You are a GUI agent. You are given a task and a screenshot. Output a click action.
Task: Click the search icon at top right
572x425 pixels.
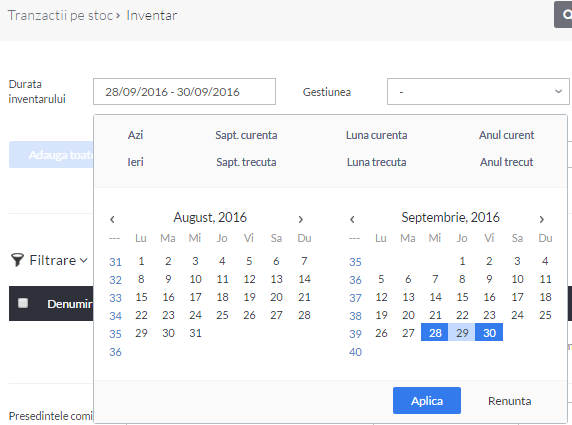click(565, 15)
